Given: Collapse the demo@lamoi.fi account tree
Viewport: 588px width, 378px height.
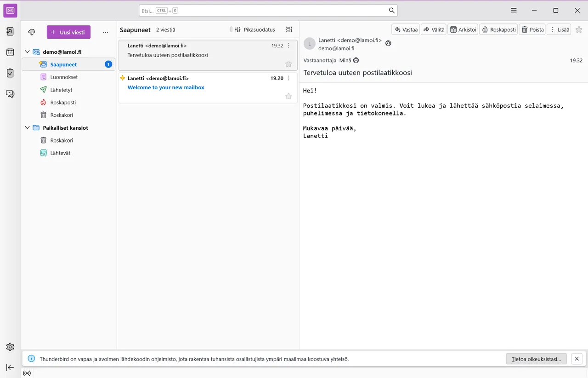Looking at the screenshot, I should pos(27,52).
